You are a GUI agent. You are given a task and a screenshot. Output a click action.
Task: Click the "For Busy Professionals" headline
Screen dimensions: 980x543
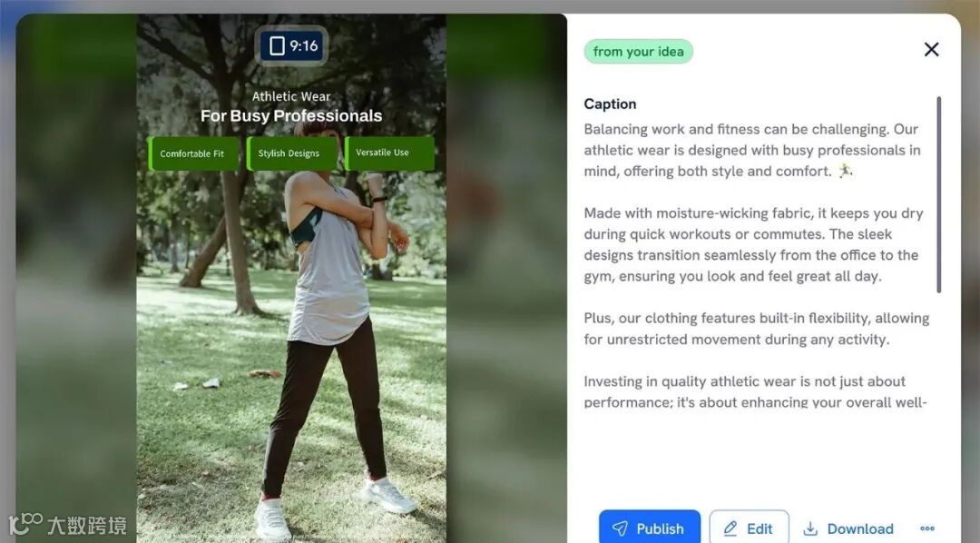pyautogui.click(x=291, y=115)
